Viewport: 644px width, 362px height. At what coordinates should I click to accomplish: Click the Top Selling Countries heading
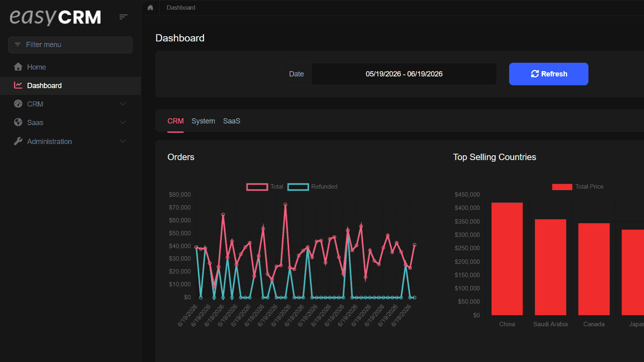coord(495,157)
